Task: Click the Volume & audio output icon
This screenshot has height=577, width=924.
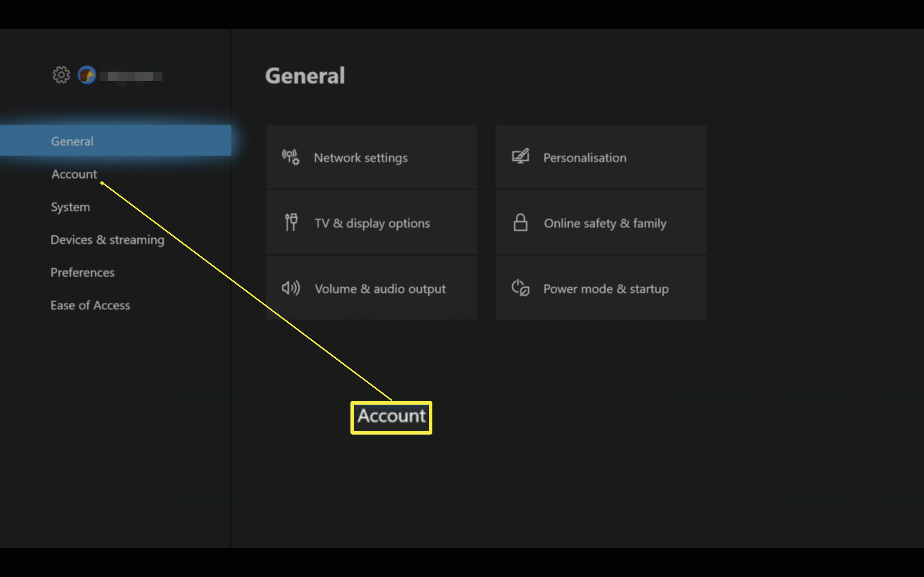Action: [x=291, y=288]
